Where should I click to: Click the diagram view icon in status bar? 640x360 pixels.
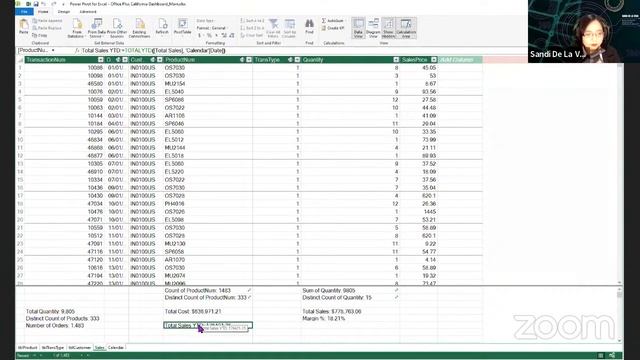tap(612, 356)
